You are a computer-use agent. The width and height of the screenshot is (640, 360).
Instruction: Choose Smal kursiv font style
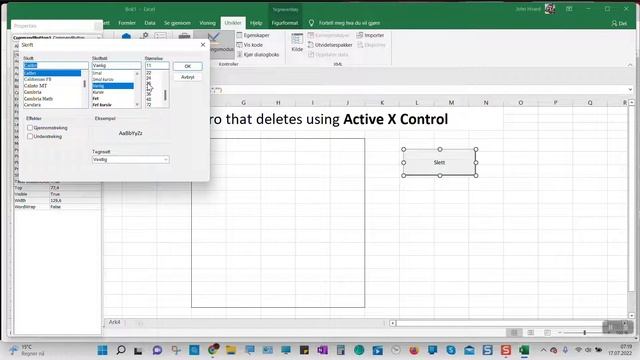(103, 79)
